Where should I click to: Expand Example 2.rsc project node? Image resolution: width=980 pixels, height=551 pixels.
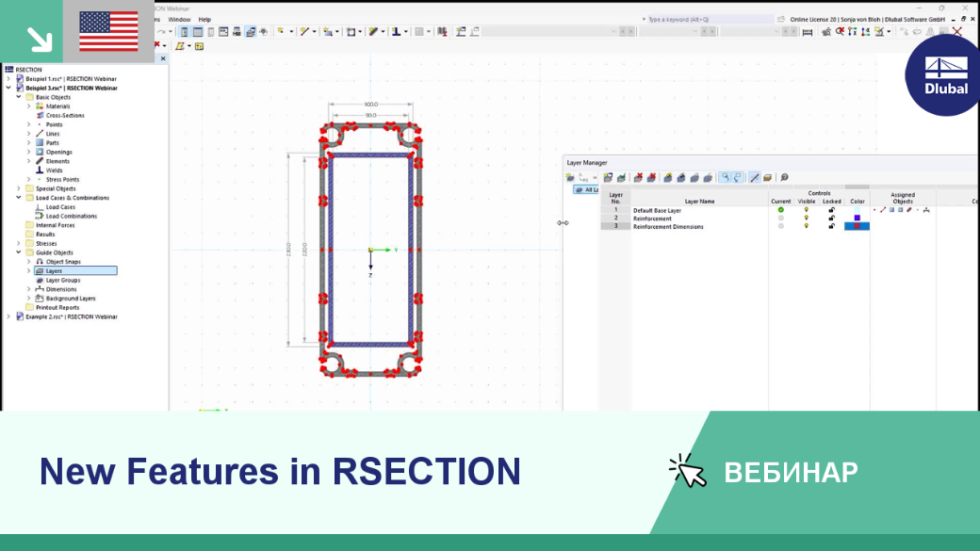coord(8,316)
